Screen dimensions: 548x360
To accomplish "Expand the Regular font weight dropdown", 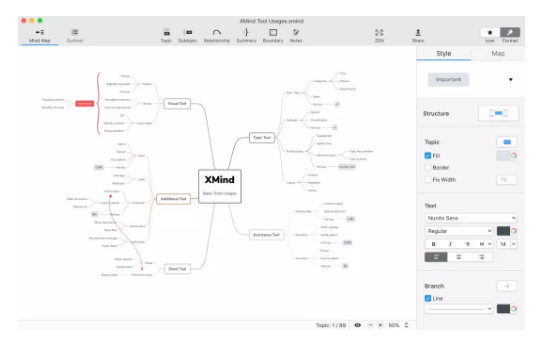I will (459, 231).
